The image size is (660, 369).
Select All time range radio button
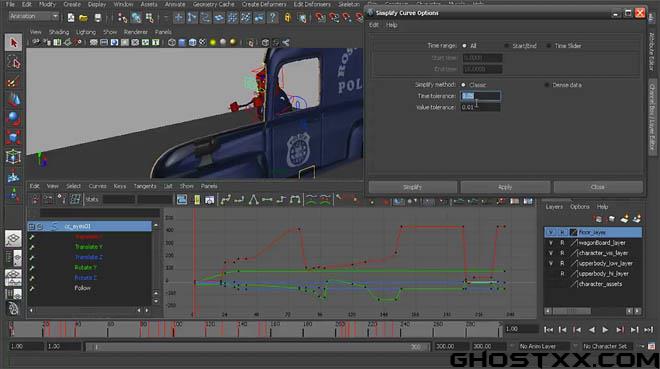click(464, 45)
